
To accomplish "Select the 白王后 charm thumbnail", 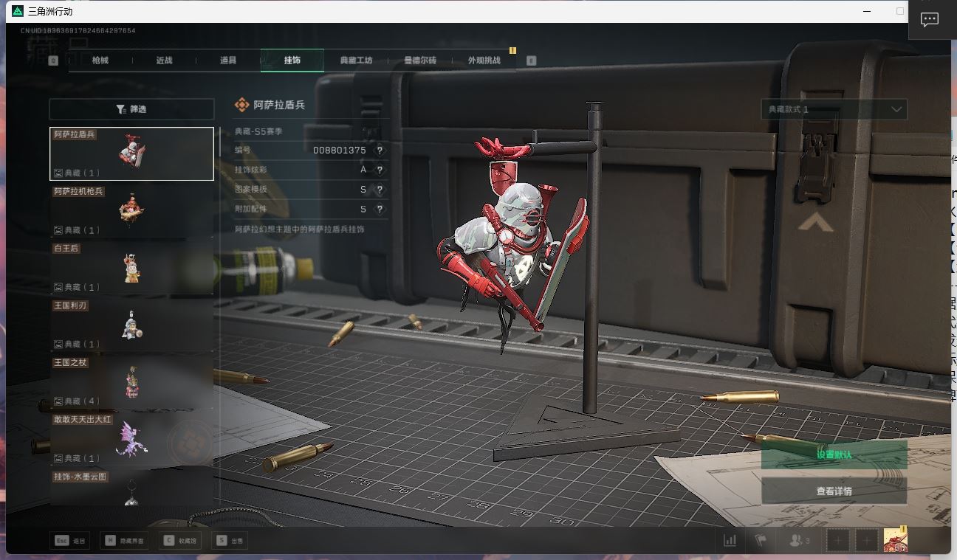I will [x=131, y=268].
